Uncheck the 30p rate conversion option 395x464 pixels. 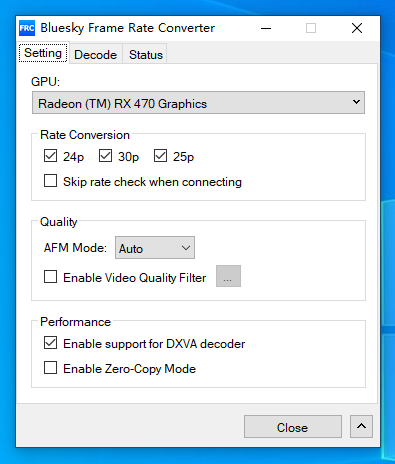105,156
